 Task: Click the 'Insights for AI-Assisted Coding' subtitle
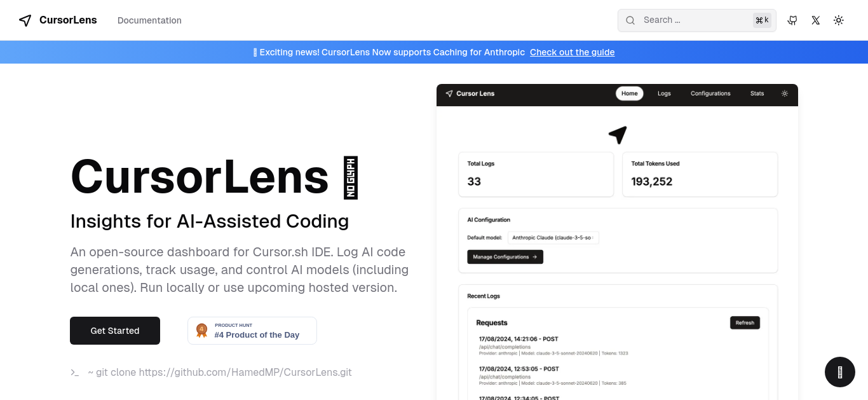click(x=210, y=221)
